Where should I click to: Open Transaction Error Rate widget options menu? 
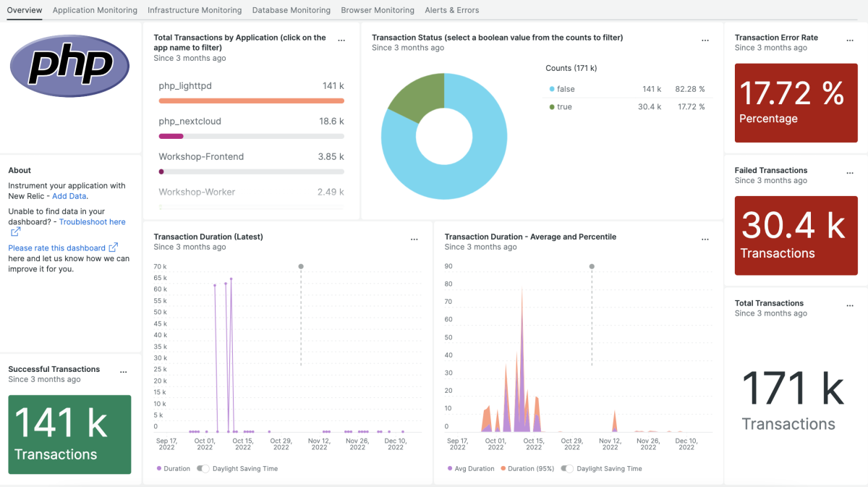(850, 41)
